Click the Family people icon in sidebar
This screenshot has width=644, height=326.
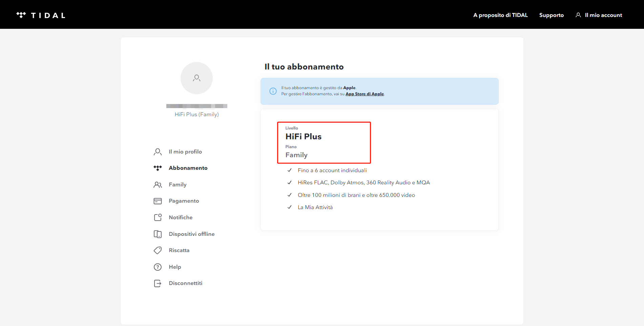point(158,185)
